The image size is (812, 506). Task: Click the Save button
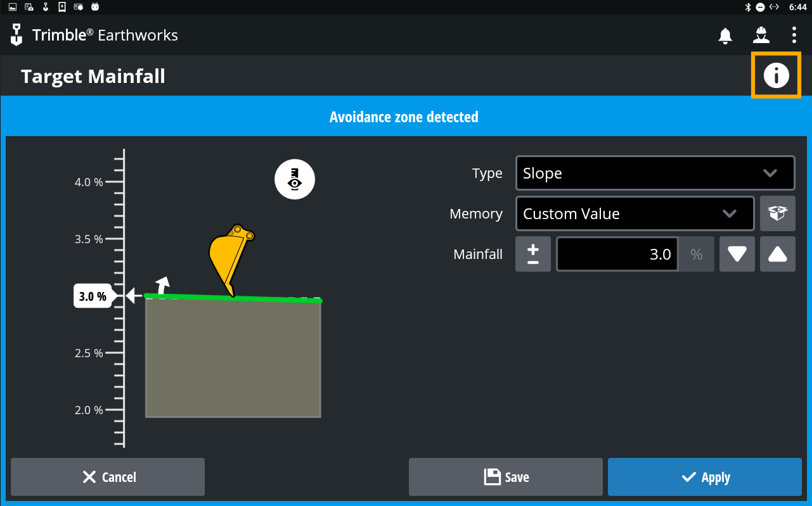(x=505, y=477)
